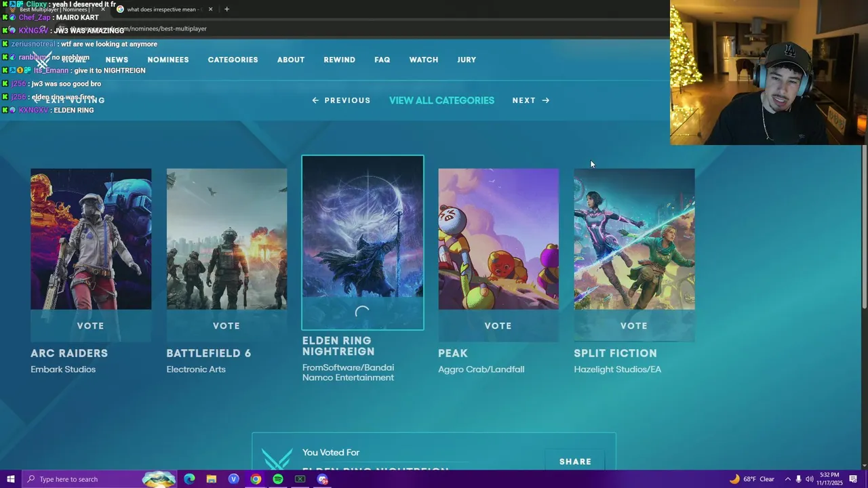Click the PEAK title text
Screen dimensions: 868x488
453,353
